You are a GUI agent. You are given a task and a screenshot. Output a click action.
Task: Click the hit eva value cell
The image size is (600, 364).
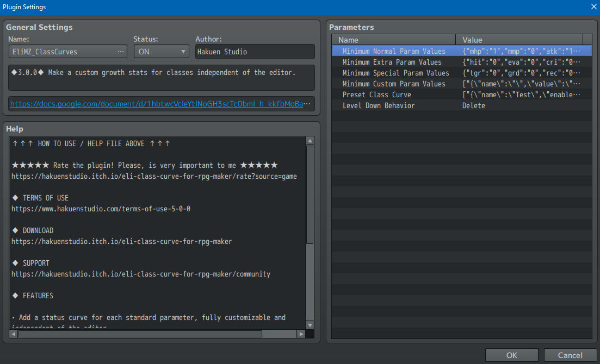click(521, 62)
